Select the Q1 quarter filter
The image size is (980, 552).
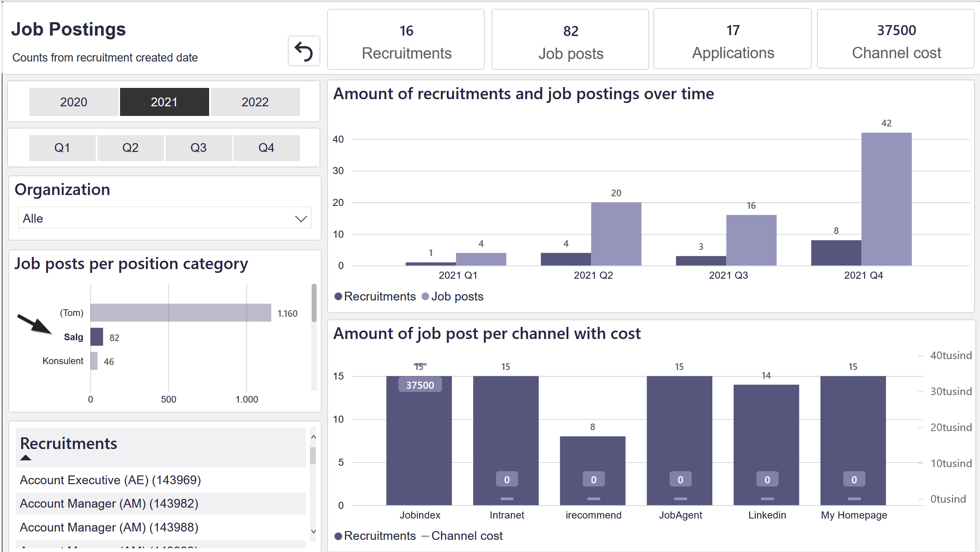click(x=62, y=148)
